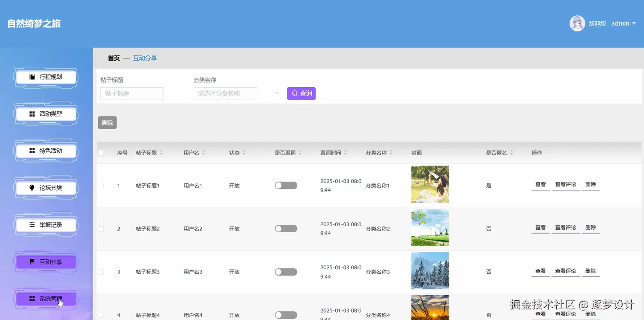Click the 互动分享 breadcrumb
The height and width of the screenshot is (320, 644).
145,58
